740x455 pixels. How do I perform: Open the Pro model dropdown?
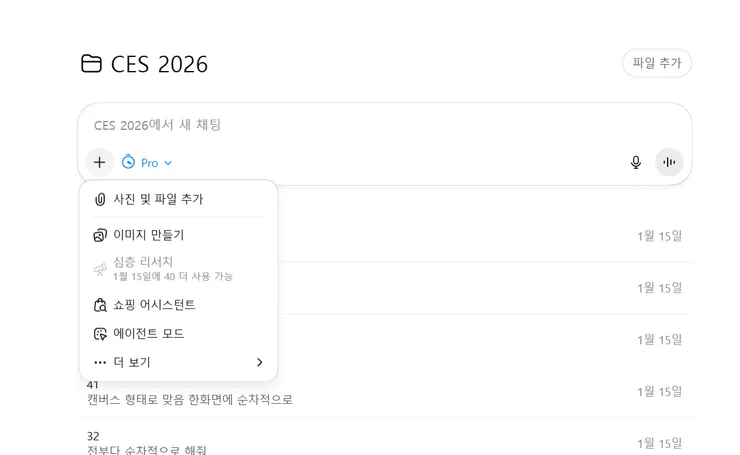tap(147, 162)
